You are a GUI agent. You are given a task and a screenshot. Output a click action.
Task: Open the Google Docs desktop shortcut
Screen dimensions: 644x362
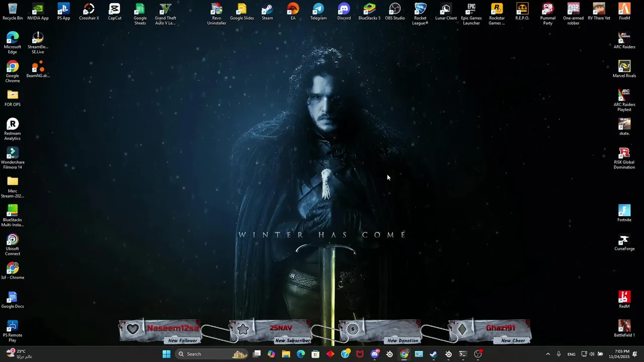click(13, 300)
